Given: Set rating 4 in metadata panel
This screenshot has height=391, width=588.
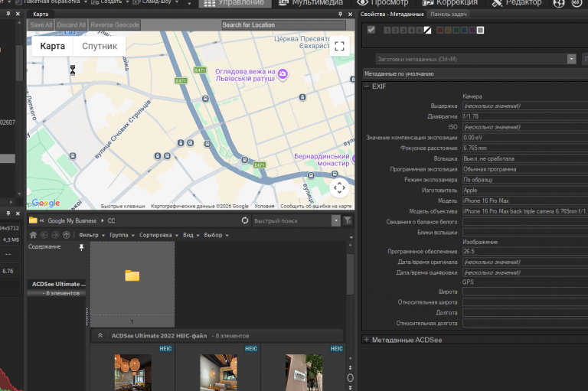Looking at the screenshot, I should click(411, 30).
